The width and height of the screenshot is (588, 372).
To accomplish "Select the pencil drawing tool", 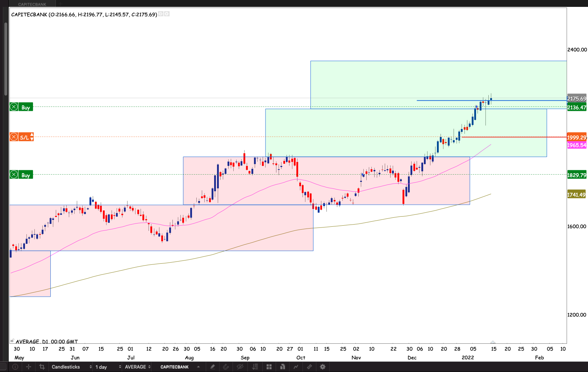I will pyautogui.click(x=213, y=367).
